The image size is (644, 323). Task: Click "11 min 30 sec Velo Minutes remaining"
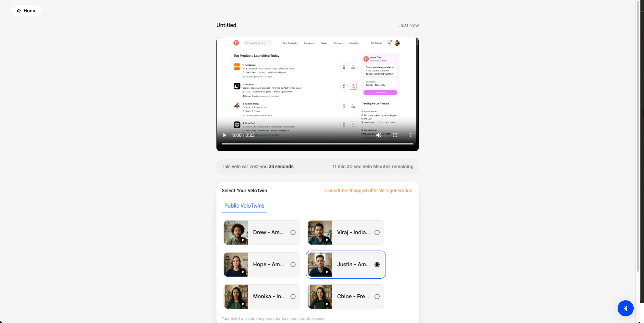pyautogui.click(x=373, y=167)
